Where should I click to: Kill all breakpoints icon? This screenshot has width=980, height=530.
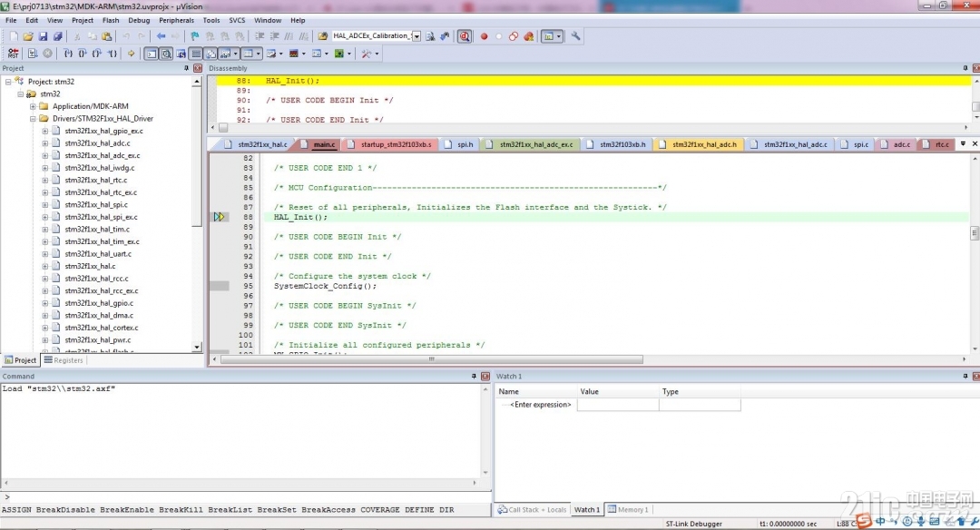[x=528, y=36]
